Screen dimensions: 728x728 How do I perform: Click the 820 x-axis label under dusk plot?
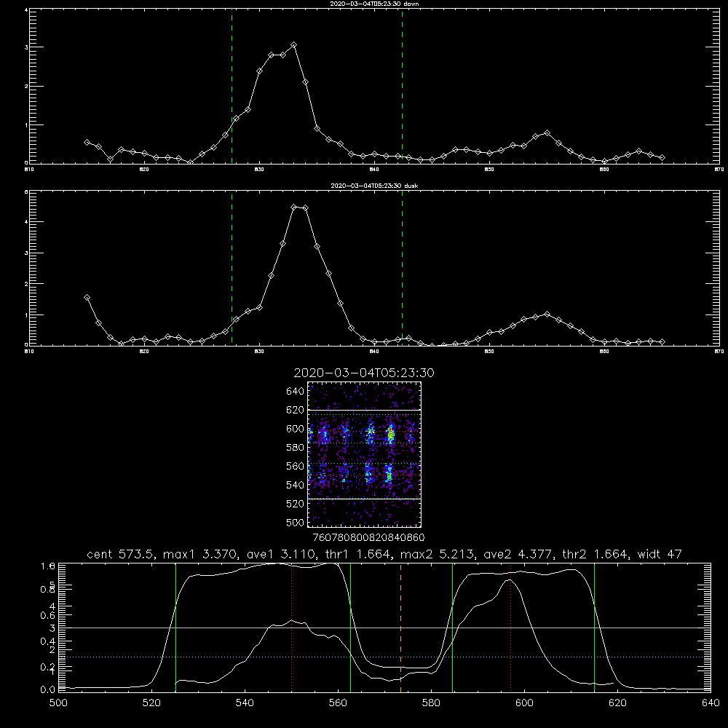pos(144,352)
